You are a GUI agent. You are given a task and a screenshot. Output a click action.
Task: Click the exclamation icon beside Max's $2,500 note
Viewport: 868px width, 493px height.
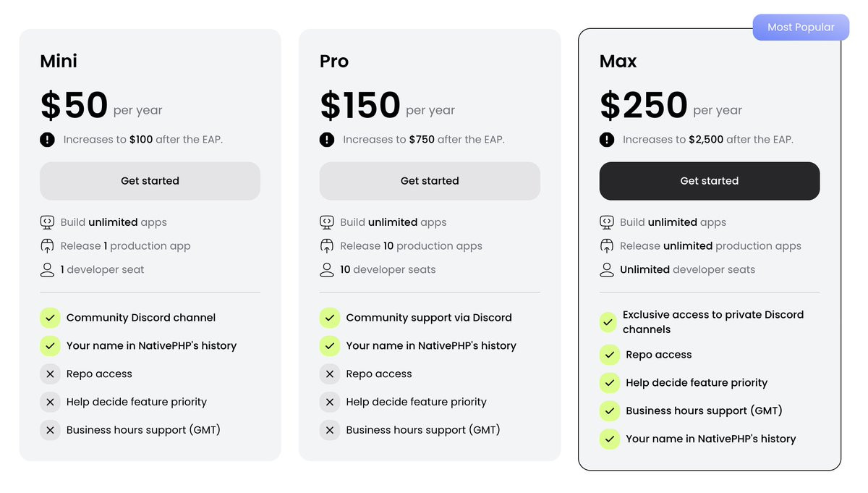607,140
